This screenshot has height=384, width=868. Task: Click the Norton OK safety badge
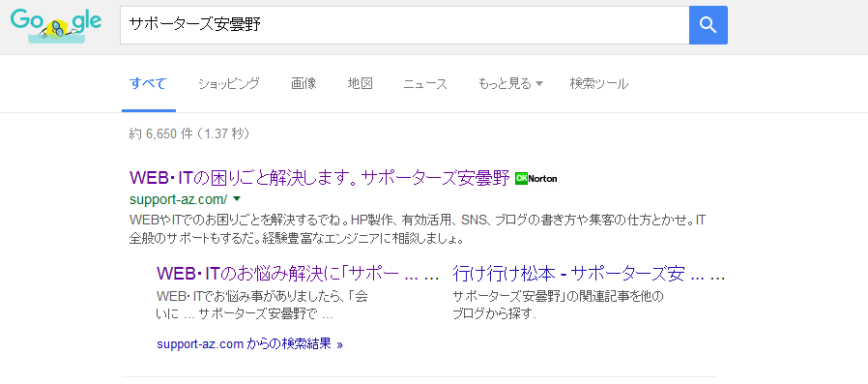[535, 178]
